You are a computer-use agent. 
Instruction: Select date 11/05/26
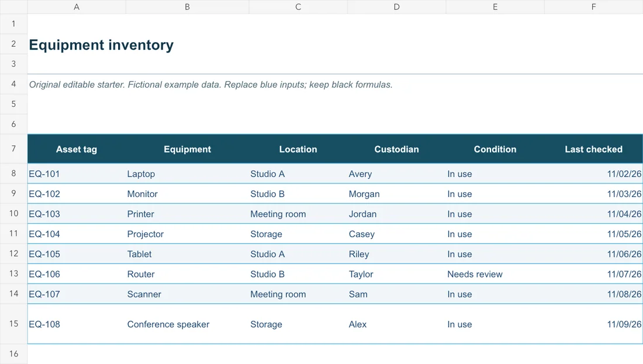pos(593,234)
